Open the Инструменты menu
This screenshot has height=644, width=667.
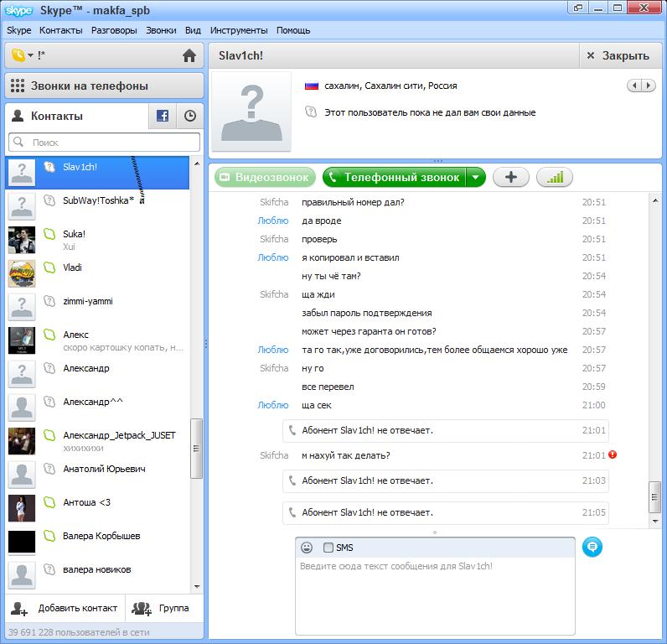239,30
